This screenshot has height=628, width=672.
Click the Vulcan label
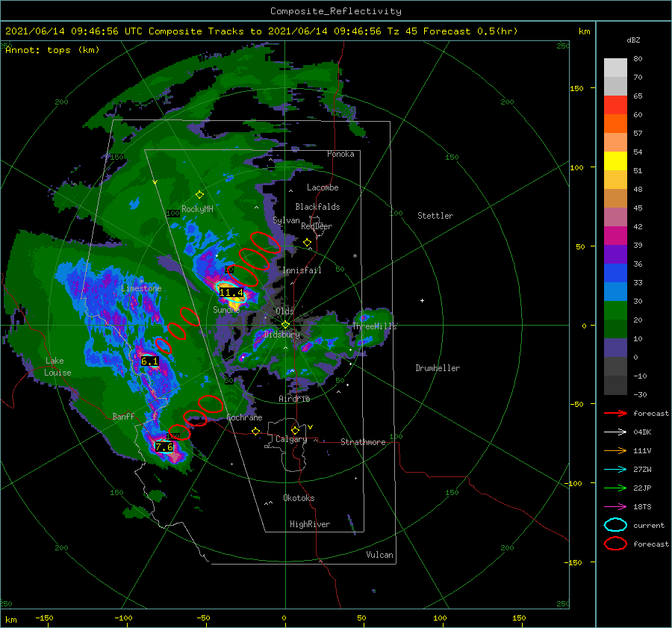click(x=379, y=555)
